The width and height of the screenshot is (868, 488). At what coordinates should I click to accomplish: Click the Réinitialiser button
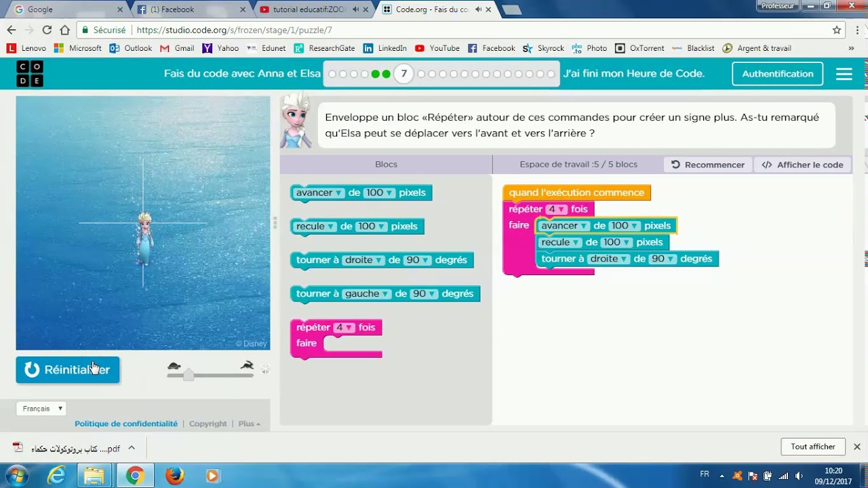pyautogui.click(x=68, y=370)
